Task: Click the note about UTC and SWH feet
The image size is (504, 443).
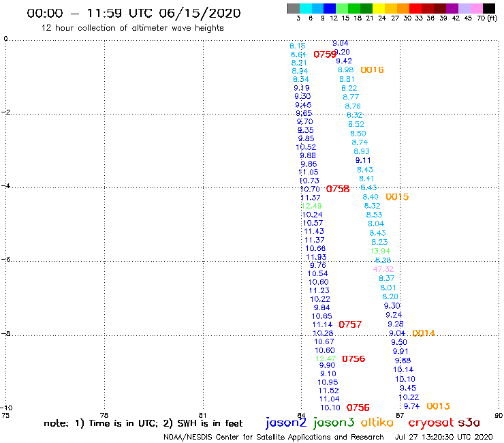Action: point(143,423)
